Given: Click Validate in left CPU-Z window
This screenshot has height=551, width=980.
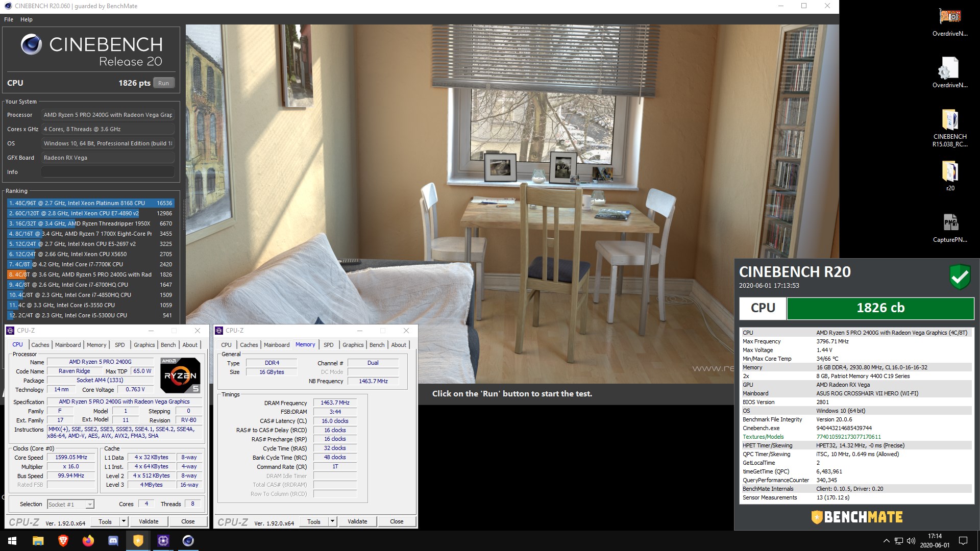Looking at the screenshot, I should [x=149, y=521].
